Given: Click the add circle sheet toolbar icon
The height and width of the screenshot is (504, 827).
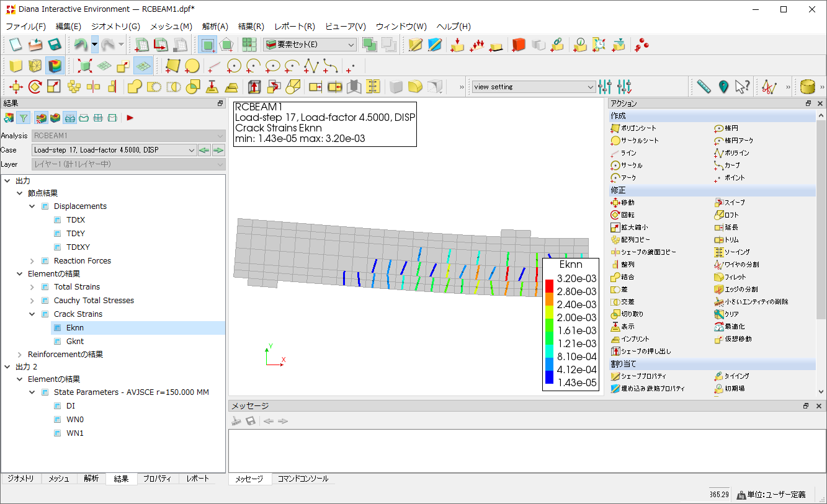Looking at the screenshot, I should pyautogui.click(x=192, y=66).
